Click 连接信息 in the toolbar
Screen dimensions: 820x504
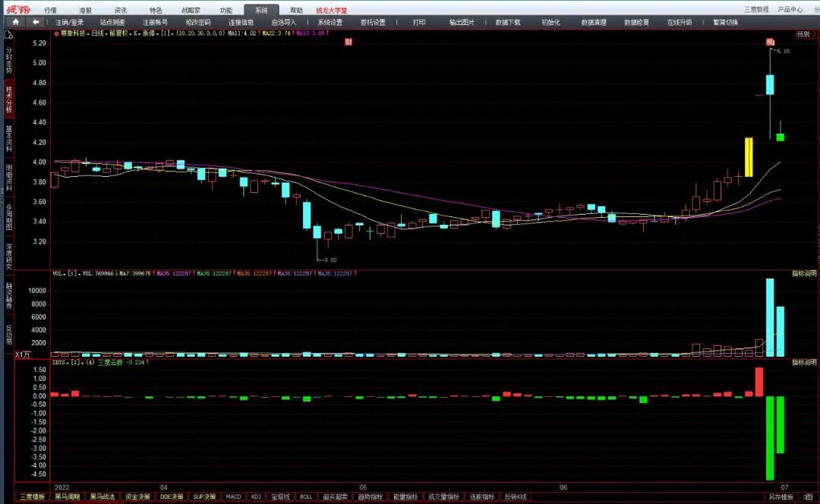pos(241,23)
